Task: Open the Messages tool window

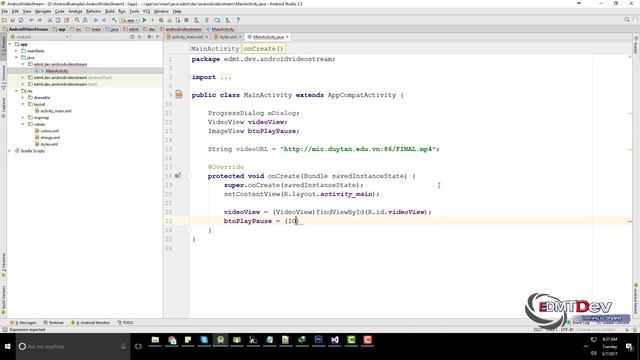Action: 23,322
